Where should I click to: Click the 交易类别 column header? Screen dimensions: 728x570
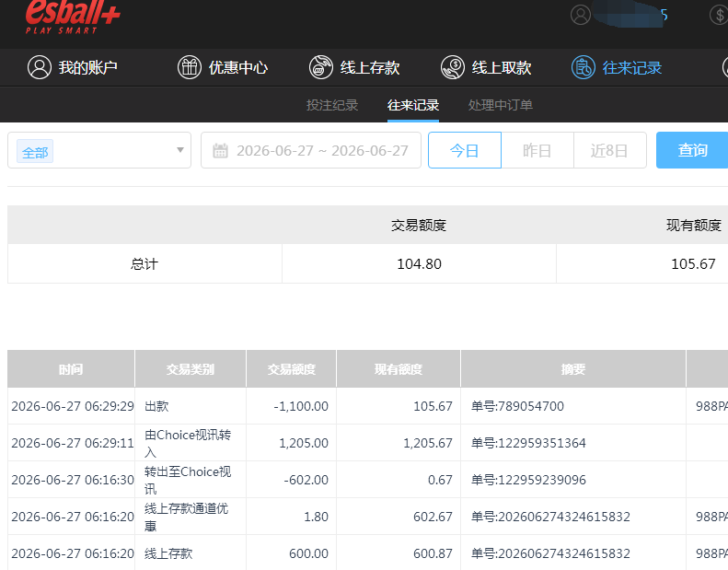[191, 369]
